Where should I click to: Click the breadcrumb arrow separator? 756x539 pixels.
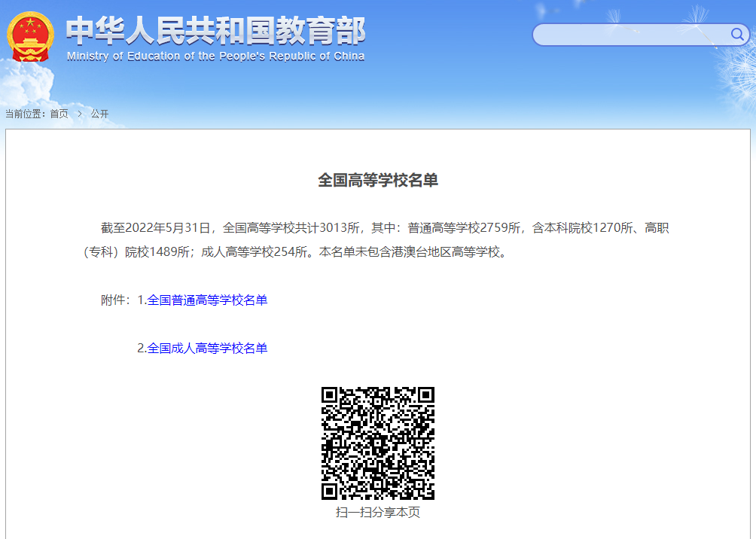coord(80,114)
